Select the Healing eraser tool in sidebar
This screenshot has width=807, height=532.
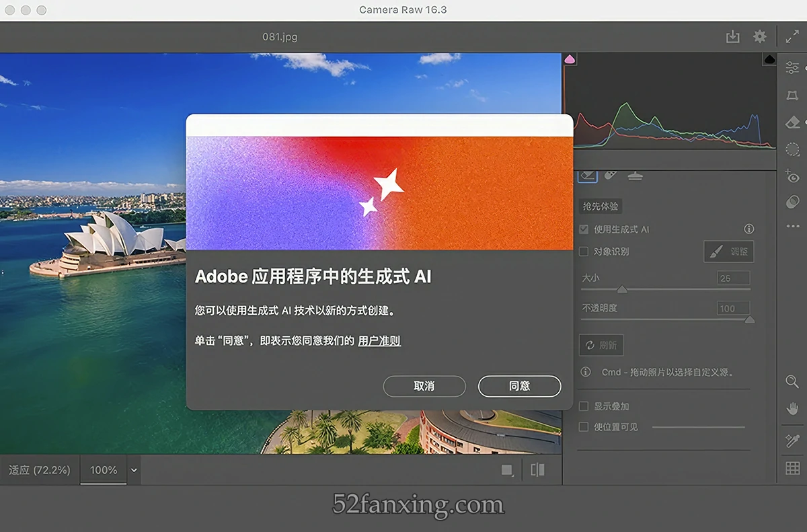click(792, 122)
